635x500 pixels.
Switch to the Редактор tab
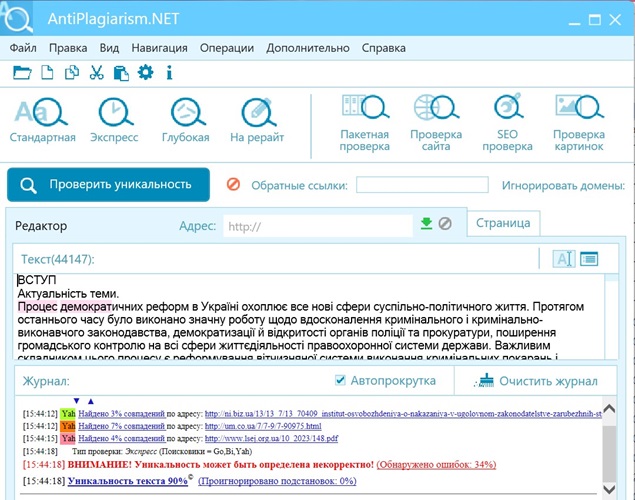point(41,226)
